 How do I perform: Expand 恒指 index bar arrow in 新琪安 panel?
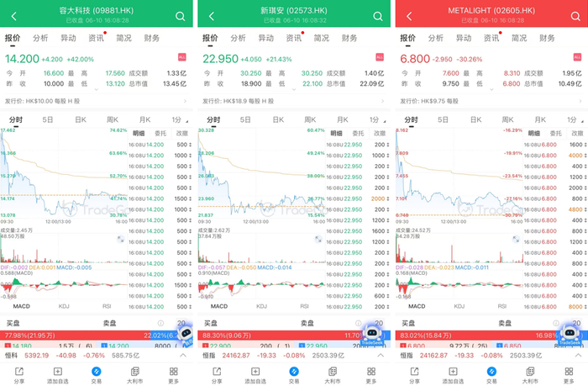click(381, 356)
